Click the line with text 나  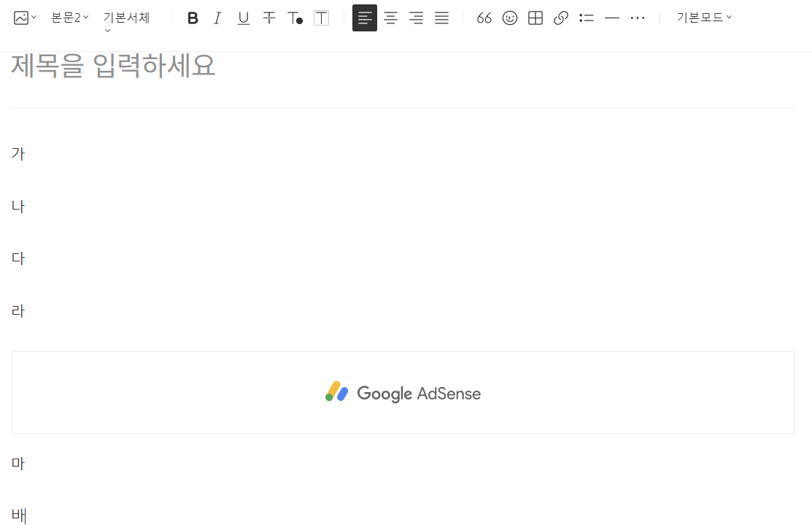click(x=403, y=206)
